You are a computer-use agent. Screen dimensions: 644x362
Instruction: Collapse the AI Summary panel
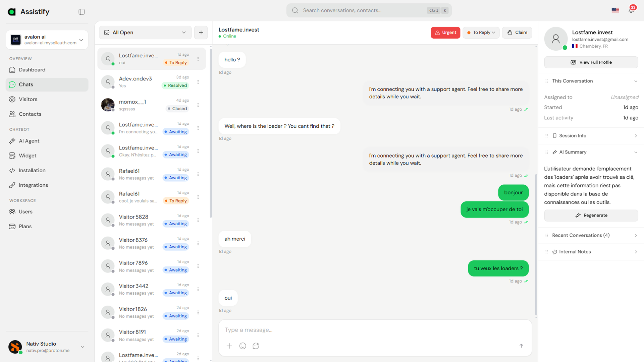pyautogui.click(x=636, y=152)
